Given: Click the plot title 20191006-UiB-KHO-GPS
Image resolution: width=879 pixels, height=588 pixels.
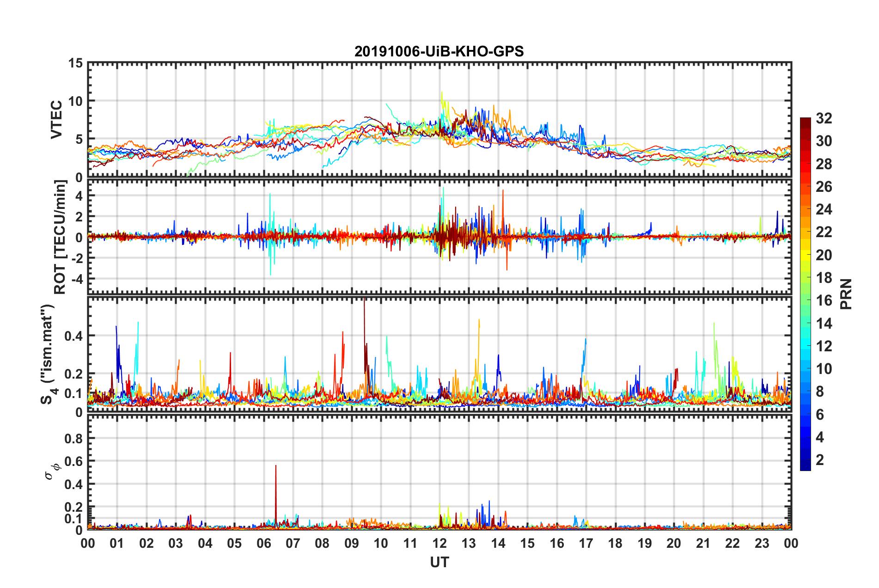Looking at the screenshot, I should 439,51.
